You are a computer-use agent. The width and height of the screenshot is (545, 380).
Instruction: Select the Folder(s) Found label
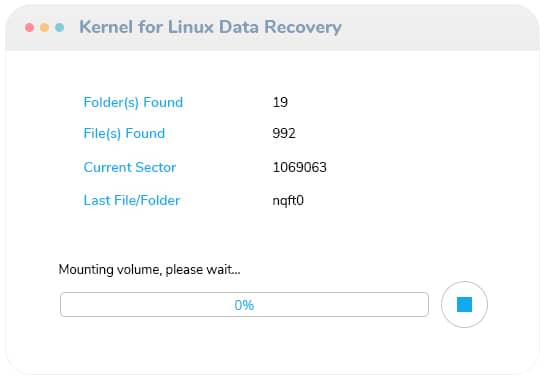coord(133,102)
